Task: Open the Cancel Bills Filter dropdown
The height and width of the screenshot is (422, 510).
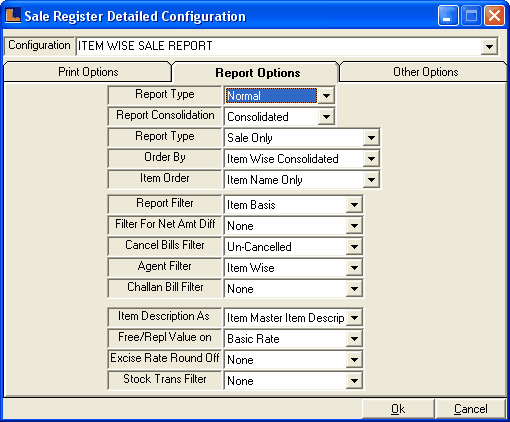Action: 354,247
